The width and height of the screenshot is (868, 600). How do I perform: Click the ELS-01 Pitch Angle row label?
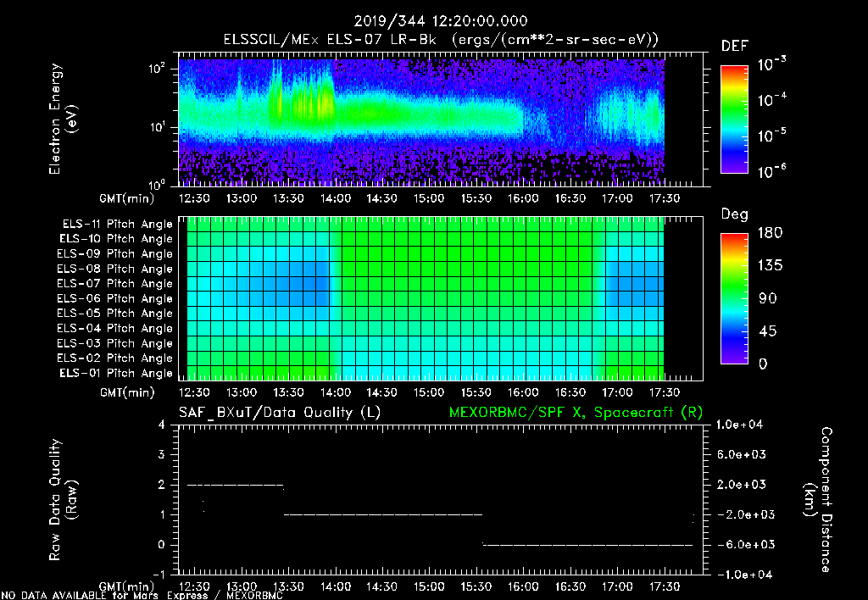[115, 373]
